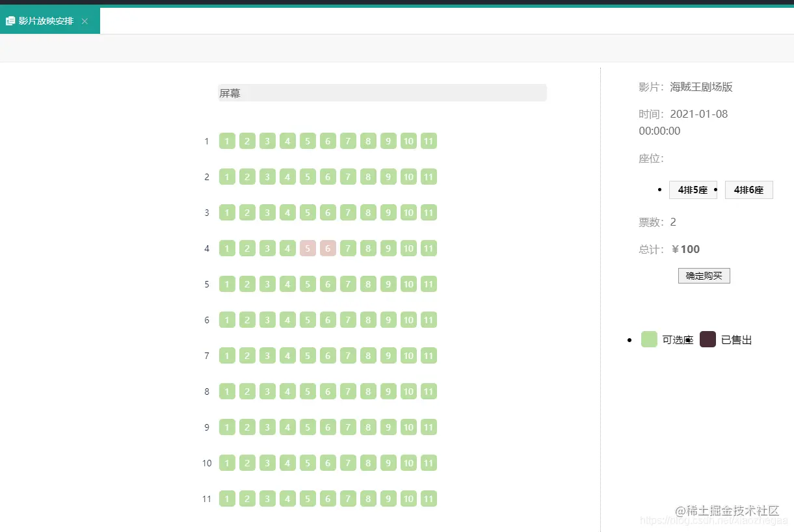Click the green 可选座 legend swatch
Screen dimensions: 794x532
coord(649,339)
